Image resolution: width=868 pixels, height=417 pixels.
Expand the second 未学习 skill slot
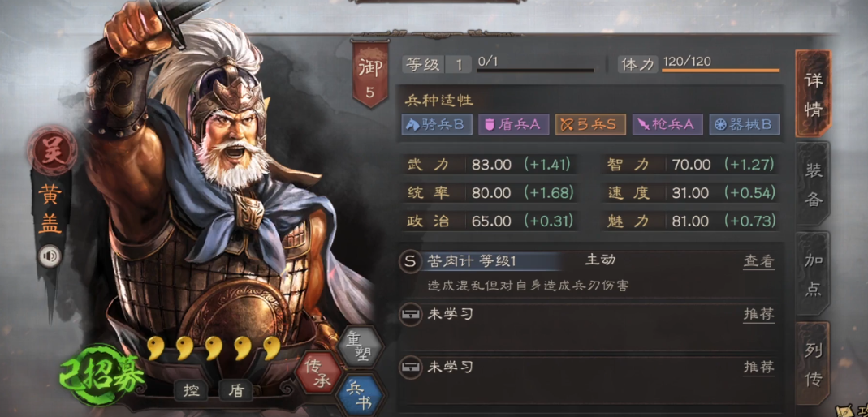[x=590, y=380]
